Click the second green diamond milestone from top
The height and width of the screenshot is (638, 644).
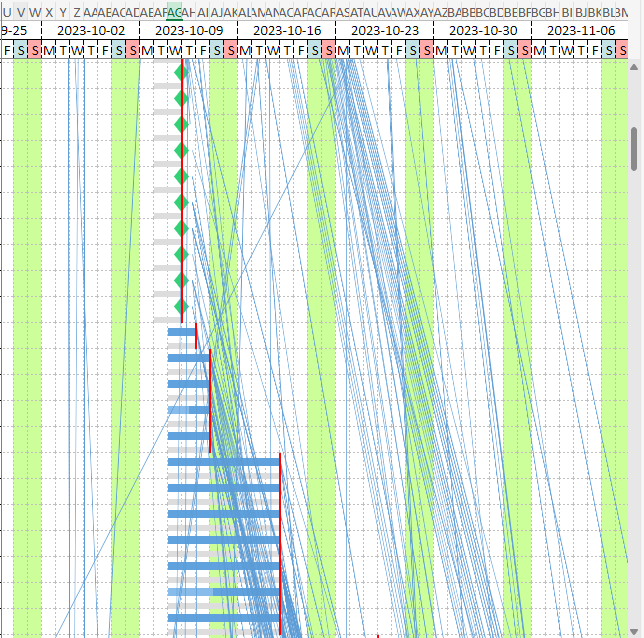tap(181, 99)
